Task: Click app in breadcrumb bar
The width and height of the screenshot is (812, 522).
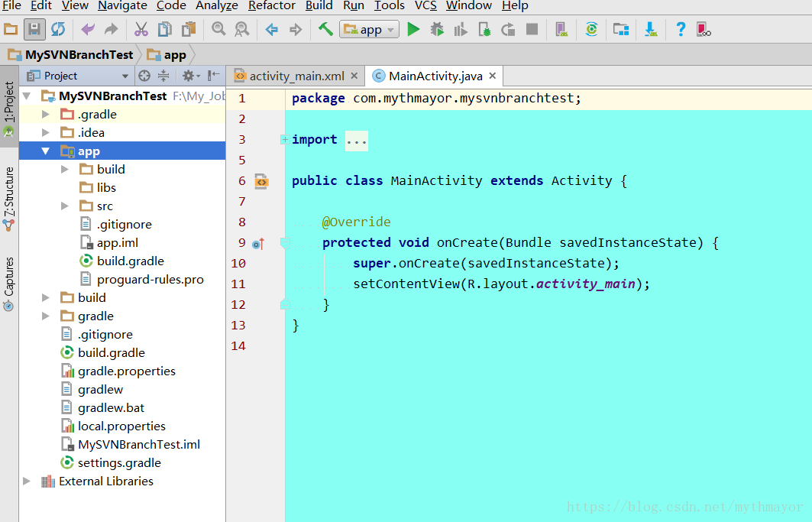Action: coord(167,55)
